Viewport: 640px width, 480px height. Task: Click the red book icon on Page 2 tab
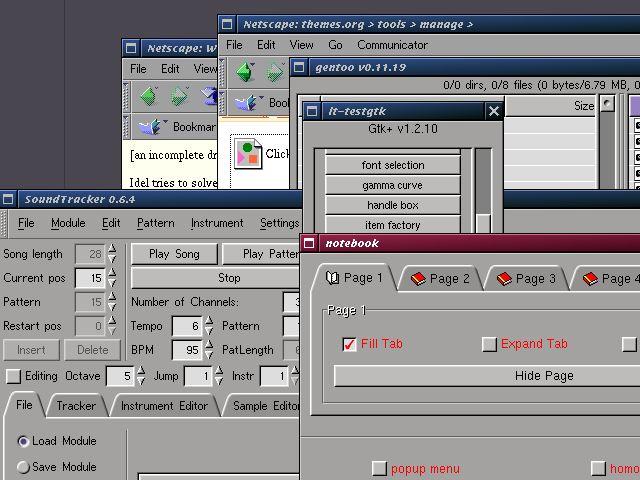coord(418,279)
